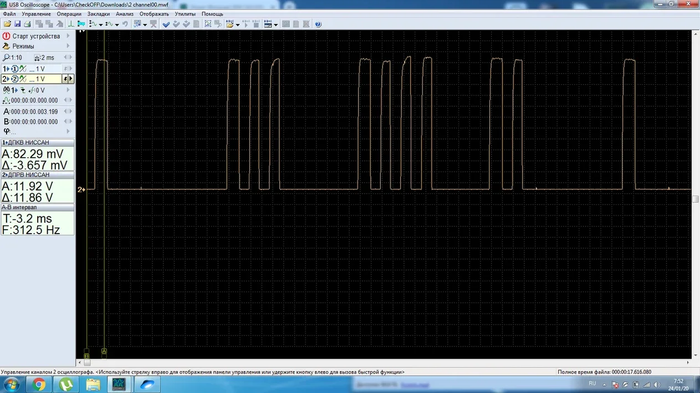Click the blue help question mark icon
700x393 pixels.
point(318,24)
